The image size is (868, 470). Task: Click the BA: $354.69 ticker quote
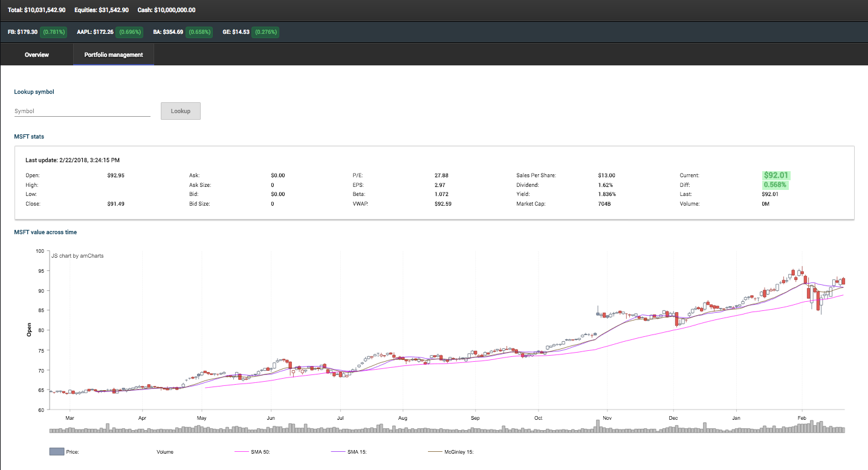pyautogui.click(x=169, y=31)
